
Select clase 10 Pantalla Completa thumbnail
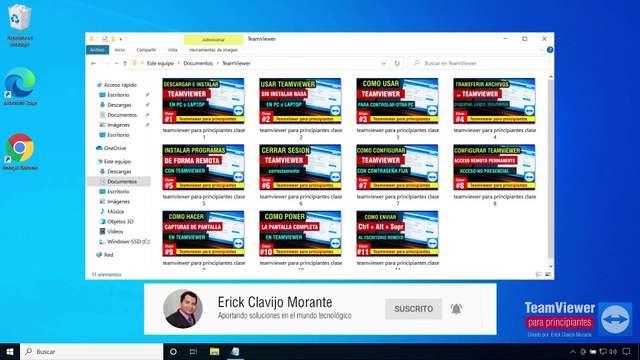tap(300, 233)
